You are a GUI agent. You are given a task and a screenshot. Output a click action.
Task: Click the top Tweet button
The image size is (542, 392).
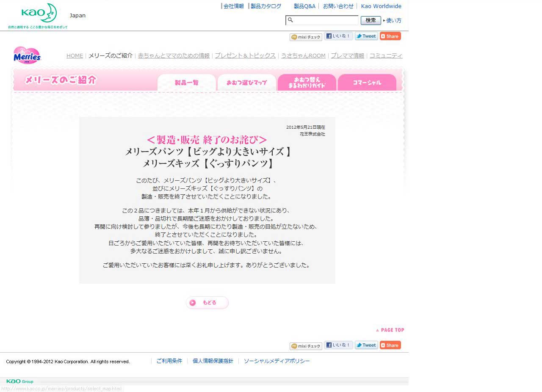click(366, 36)
